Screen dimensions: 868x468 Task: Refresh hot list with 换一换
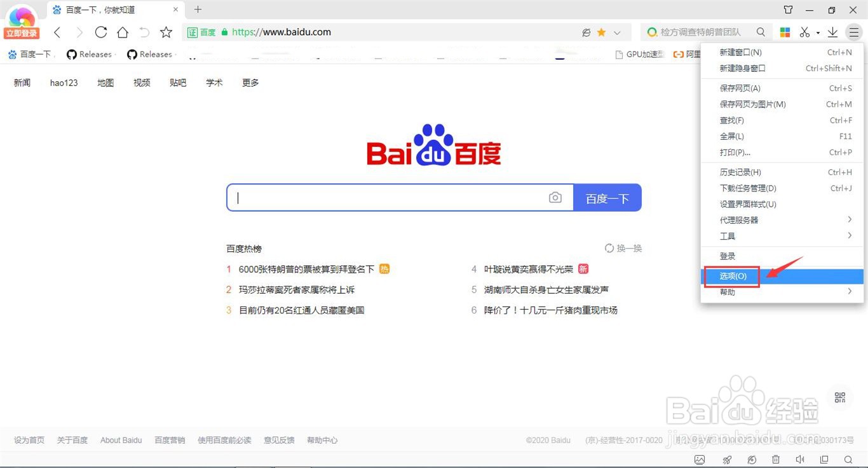click(x=623, y=249)
